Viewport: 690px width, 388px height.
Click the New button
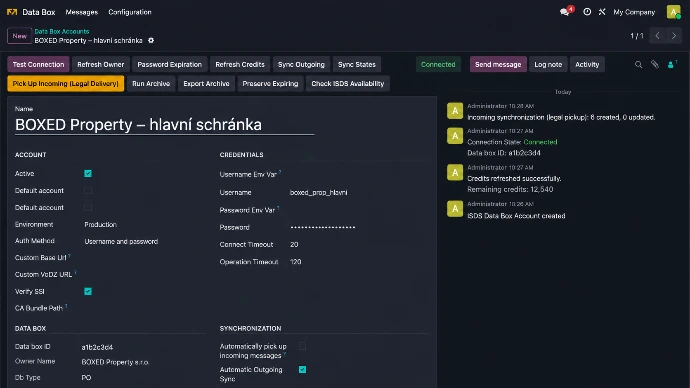(19, 36)
